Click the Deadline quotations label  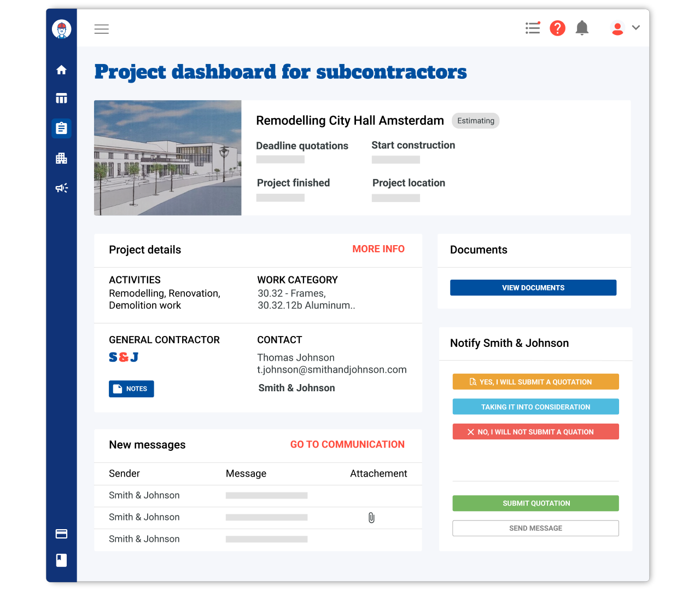click(x=302, y=146)
